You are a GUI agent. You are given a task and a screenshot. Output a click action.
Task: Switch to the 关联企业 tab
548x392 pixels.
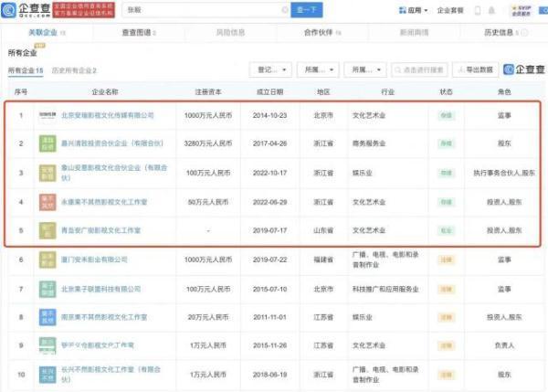click(47, 33)
